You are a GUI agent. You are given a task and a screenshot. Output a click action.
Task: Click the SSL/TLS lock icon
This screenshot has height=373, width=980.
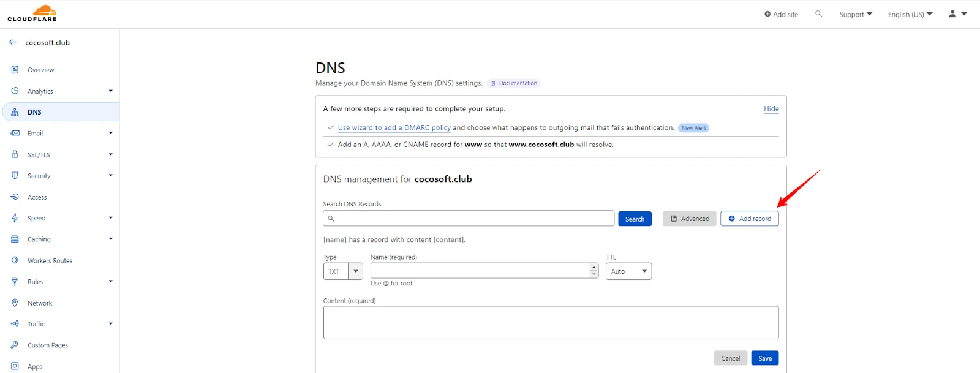[x=15, y=154]
